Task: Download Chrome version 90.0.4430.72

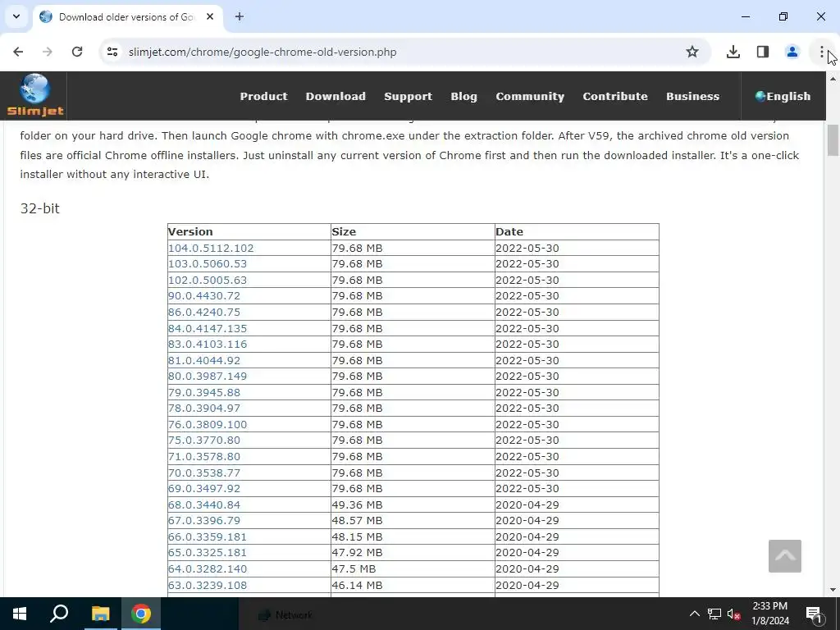Action: 204,295
